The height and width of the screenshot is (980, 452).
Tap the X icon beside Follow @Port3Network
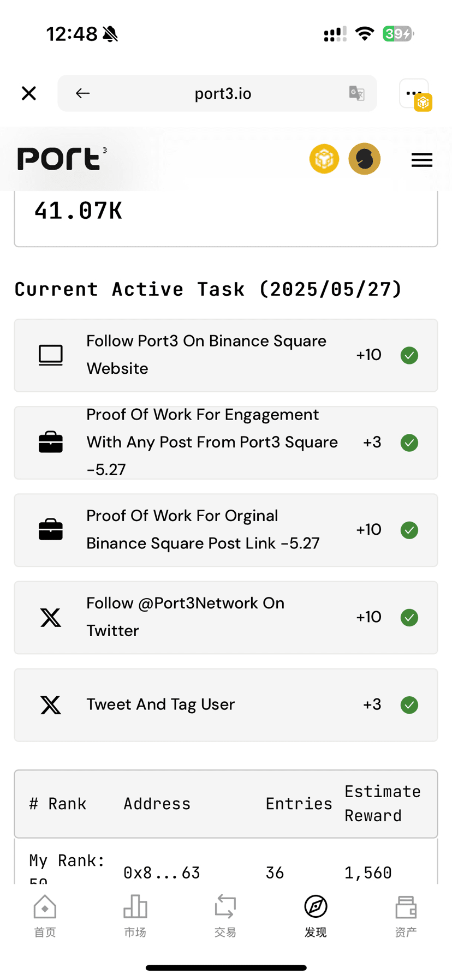point(51,618)
